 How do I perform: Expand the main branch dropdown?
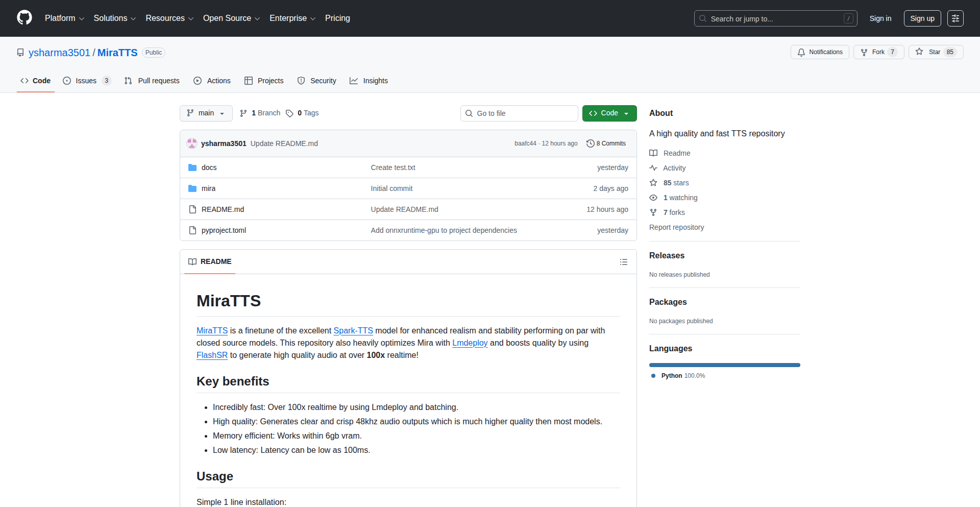click(206, 113)
